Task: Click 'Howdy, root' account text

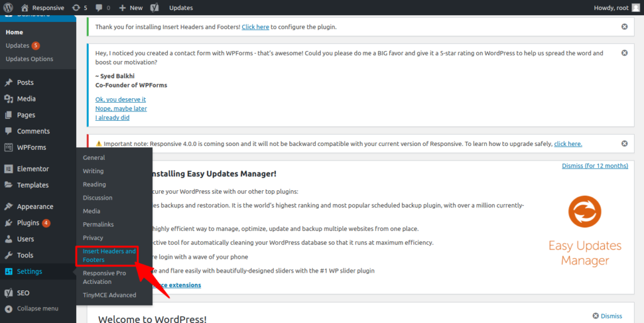Action: [611, 8]
